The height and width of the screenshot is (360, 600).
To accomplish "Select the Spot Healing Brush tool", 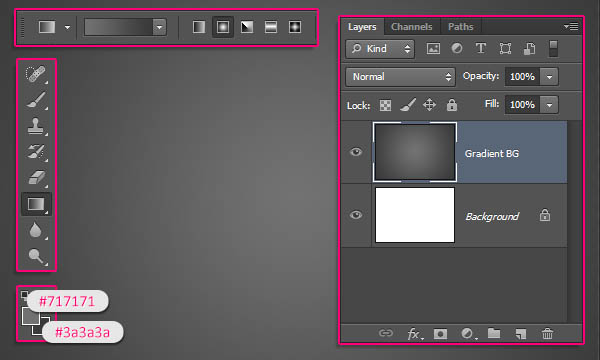I will tap(36, 74).
